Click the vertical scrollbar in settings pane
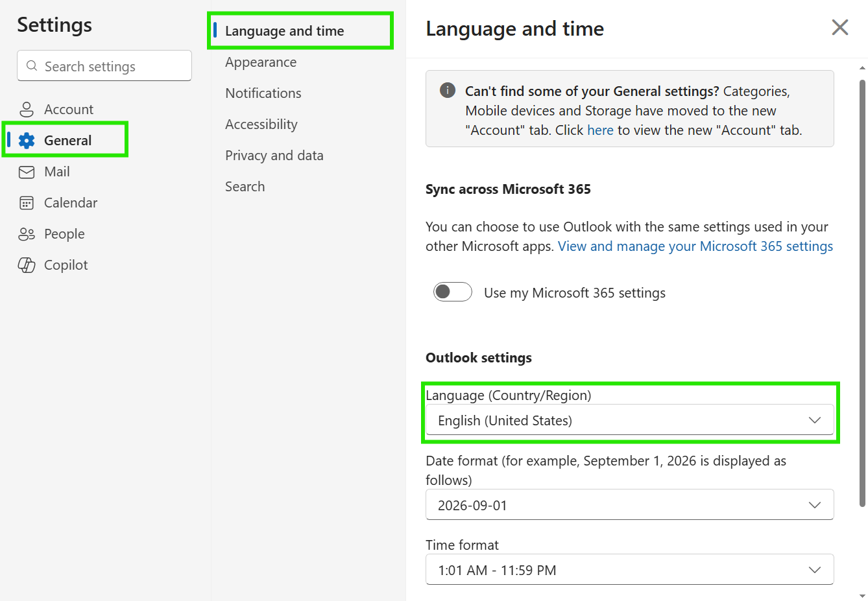Image resolution: width=868 pixels, height=601 pixels. tap(862, 293)
